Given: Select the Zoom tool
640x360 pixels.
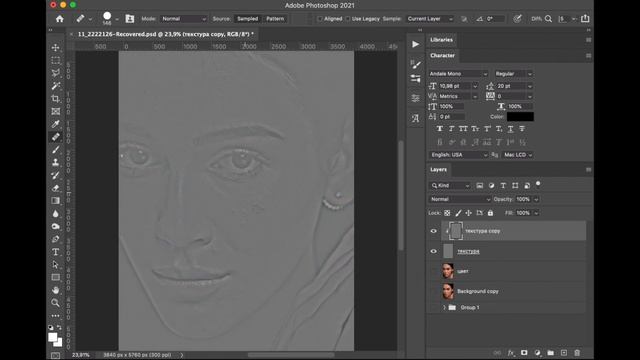Looking at the screenshot, I should tap(56, 303).
